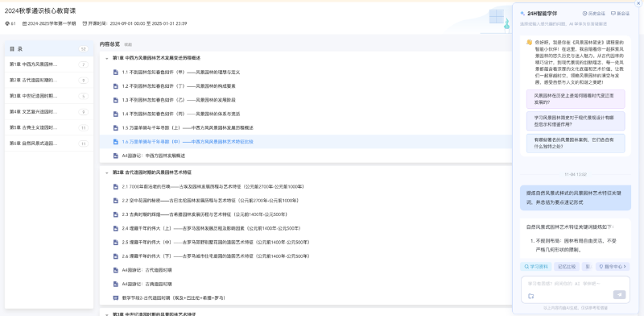Image resolution: width=644 pixels, height=316 pixels.
Task: Open A4园游记：古代造园时期
Action: click(147, 270)
